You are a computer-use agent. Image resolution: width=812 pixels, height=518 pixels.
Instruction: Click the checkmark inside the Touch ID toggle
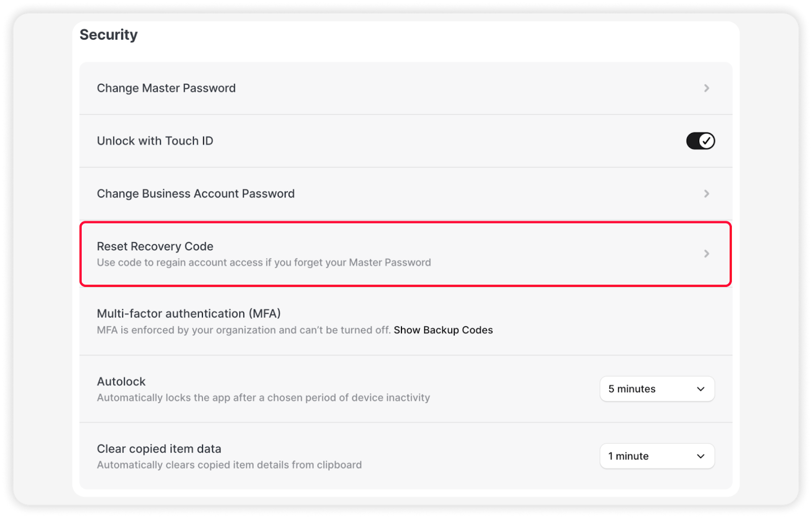706,141
